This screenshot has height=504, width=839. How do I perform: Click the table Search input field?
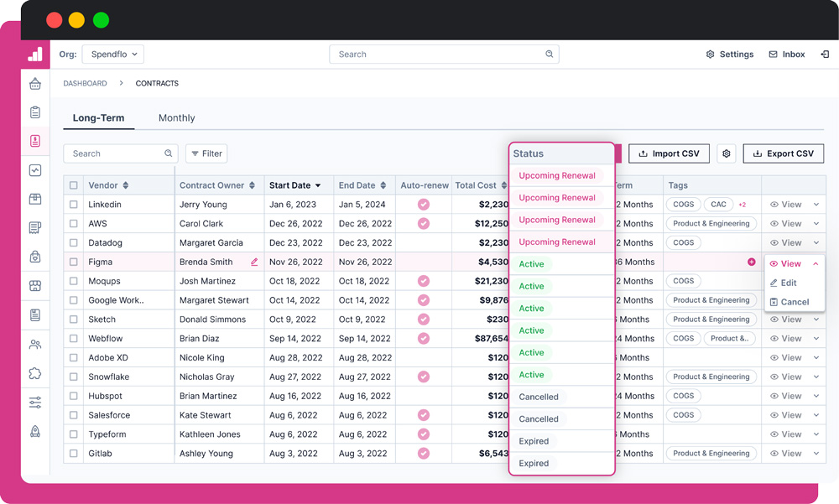point(120,153)
